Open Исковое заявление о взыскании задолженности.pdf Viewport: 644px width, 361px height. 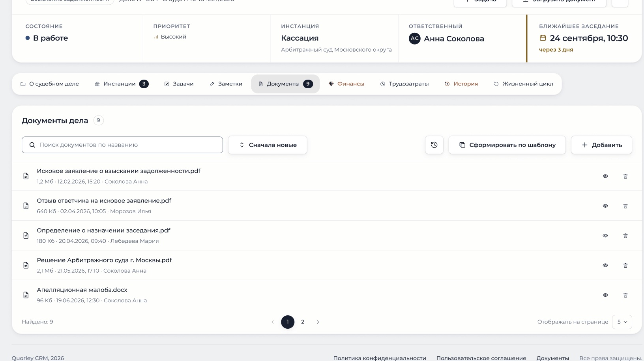pos(119,171)
